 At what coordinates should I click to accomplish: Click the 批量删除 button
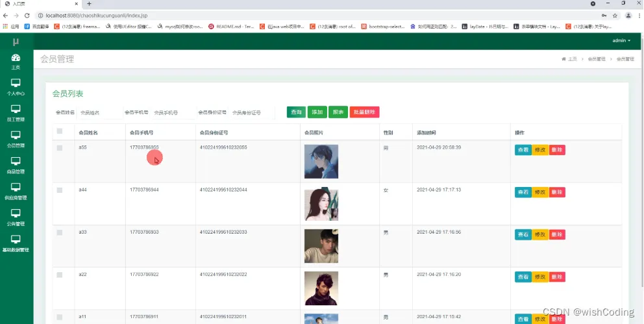364,112
